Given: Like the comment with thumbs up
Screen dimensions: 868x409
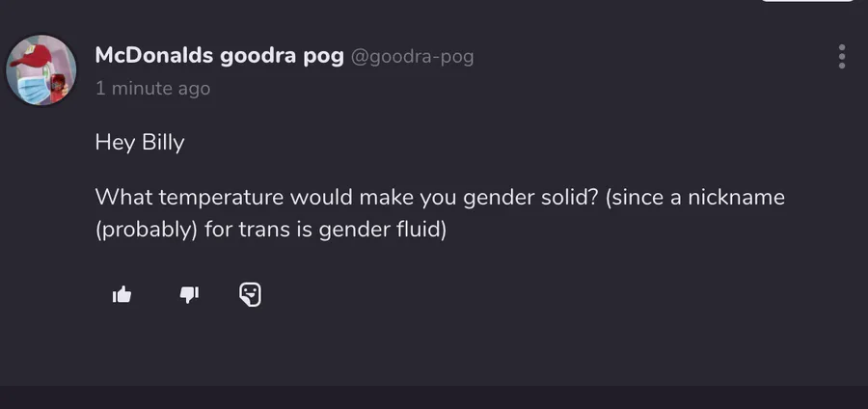Looking at the screenshot, I should pos(122,294).
